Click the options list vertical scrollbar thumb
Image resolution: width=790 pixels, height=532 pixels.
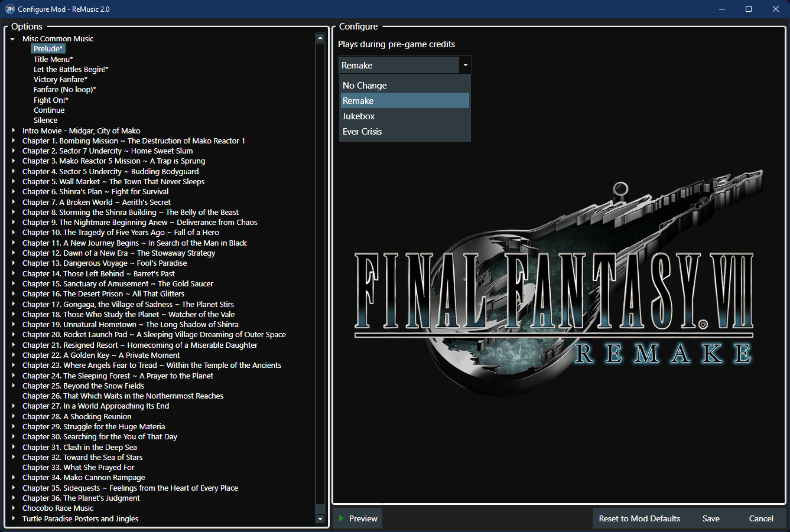tap(320, 275)
